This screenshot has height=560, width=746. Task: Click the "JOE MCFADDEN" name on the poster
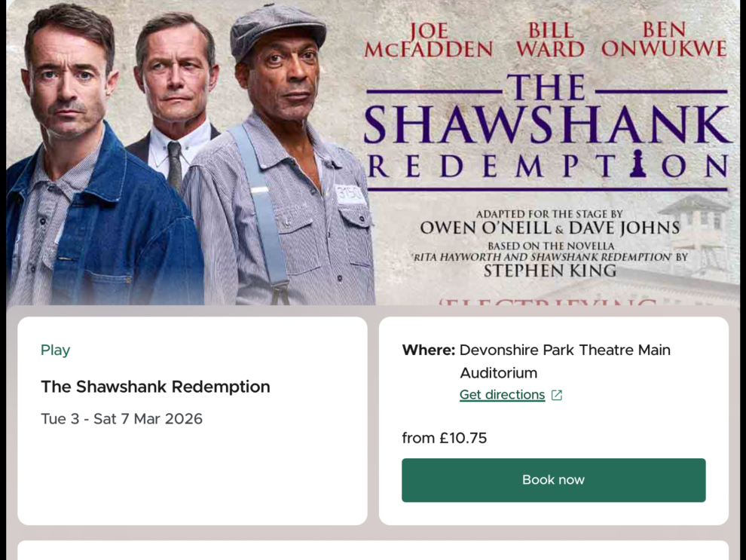pyautogui.click(x=429, y=40)
